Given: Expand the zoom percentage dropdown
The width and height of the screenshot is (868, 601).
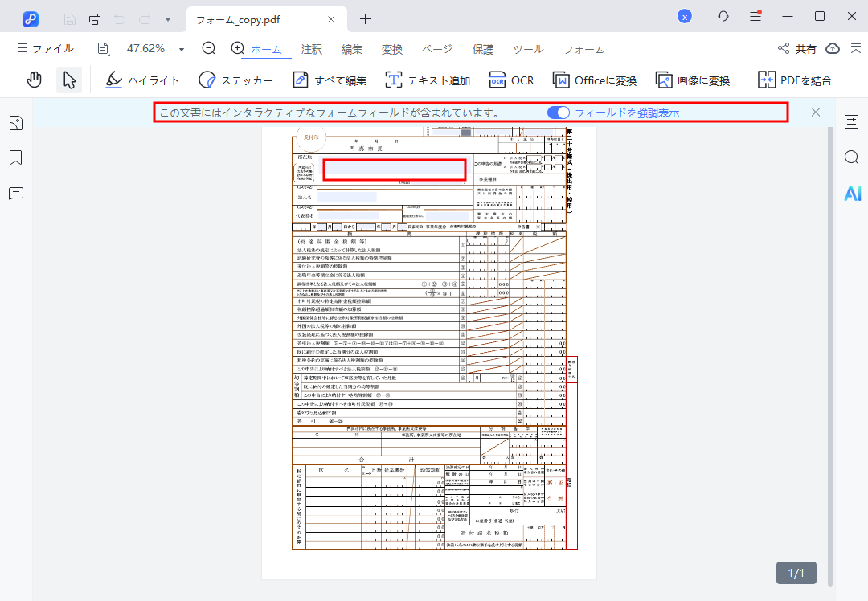Looking at the screenshot, I should [x=182, y=49].
